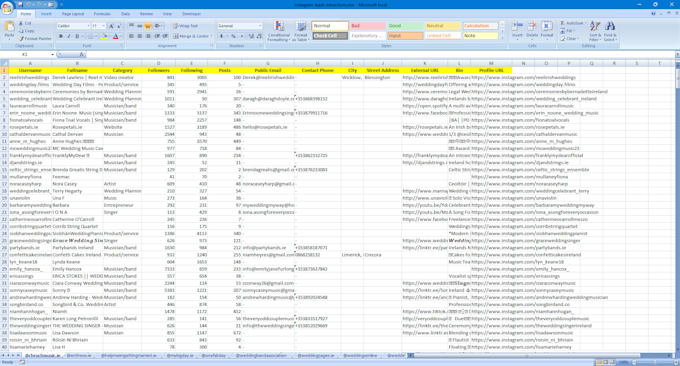The width and height of the screenshot is (680, 366).
Task: Click the AutoSum button
Action: 572,23
